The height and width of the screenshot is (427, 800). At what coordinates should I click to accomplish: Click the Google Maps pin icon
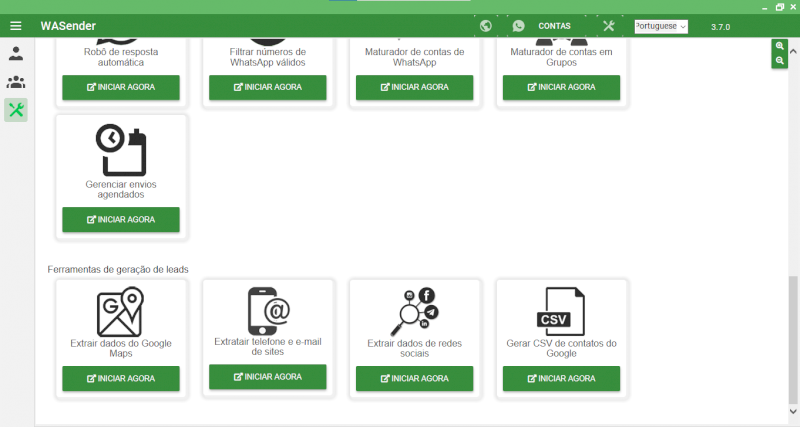click(x=121, y=312)
